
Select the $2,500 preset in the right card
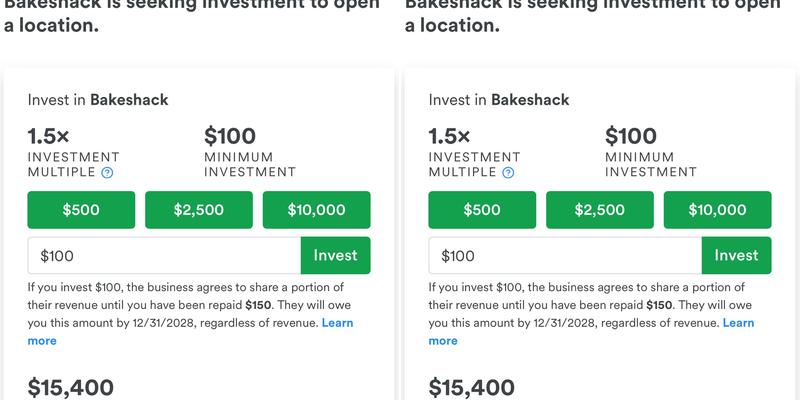coord(600,210)
